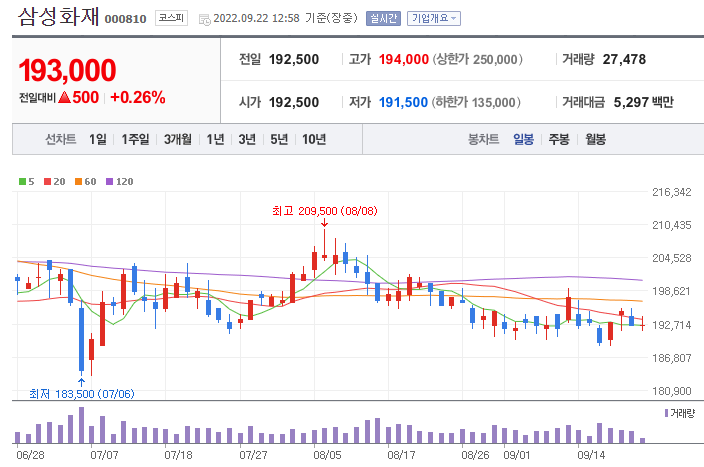Switch to 월봉 monthly candle chart
This screenshot has width=704, height=467.
595,139
